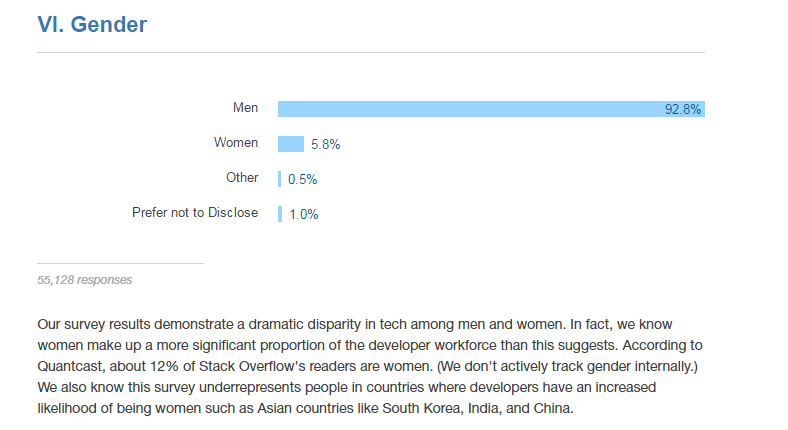Image resolution: width=788 pixels, height=430 pixels.
Task: Click the paragraph's first line about disparity
Action: pos(355,325)
